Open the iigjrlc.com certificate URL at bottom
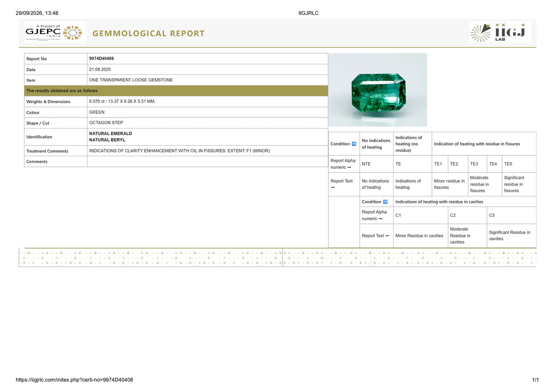555x392 pixels. (74, 380)
